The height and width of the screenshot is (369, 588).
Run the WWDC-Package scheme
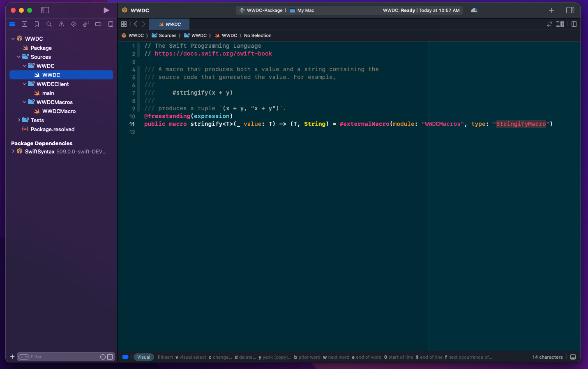(106, 10)
